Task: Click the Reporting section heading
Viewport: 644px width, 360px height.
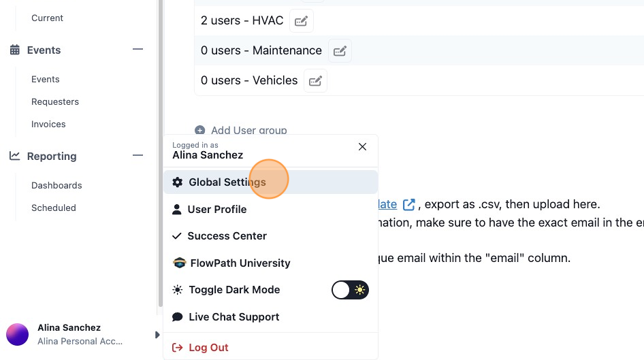Action: [x=52, y=157]
